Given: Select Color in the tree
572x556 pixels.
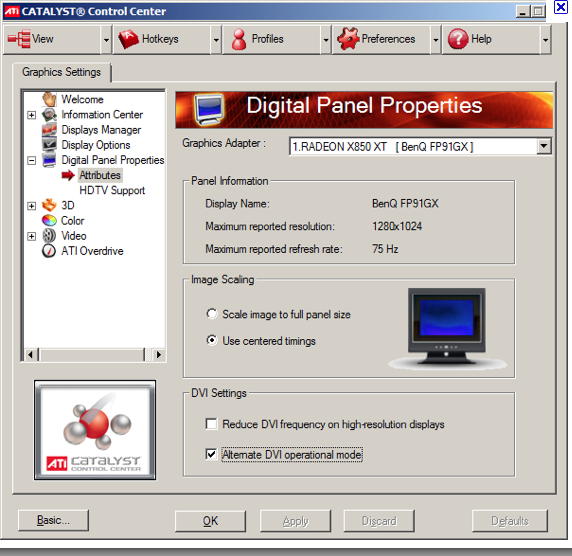Looking at the screenshot, I should [73, 221].
